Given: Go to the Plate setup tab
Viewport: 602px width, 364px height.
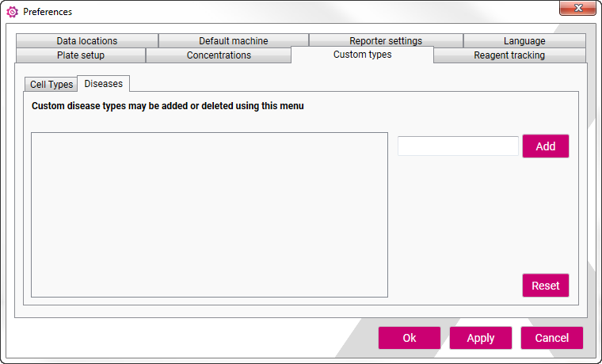Looking at the screenshot, I should pyautogui.click(x=81, y=55).
